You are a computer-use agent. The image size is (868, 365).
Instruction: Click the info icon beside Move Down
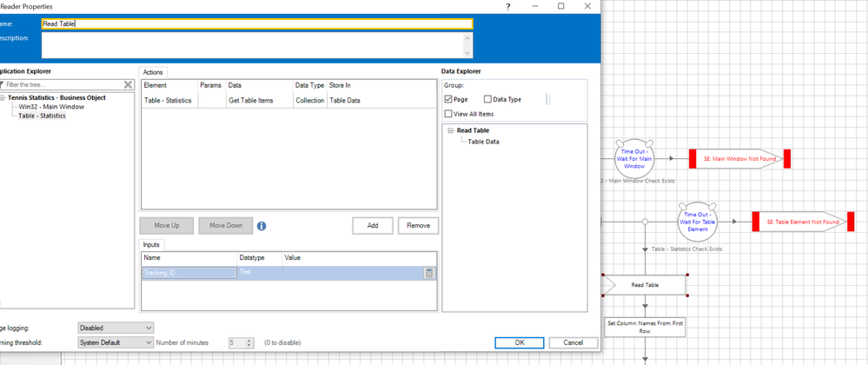pyautogui.click(x=262, y=226)
